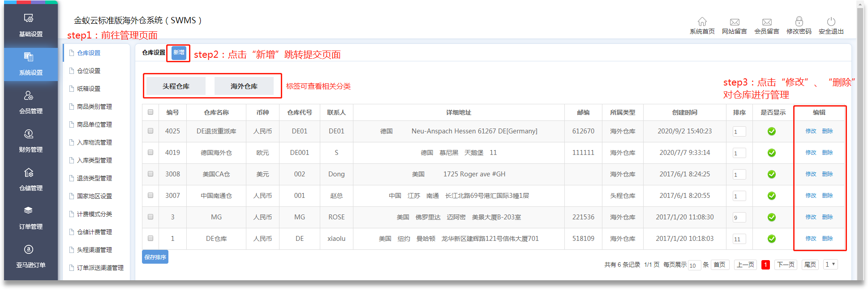Click 保存排序 button
868x291 pixels.
point(155,257)
